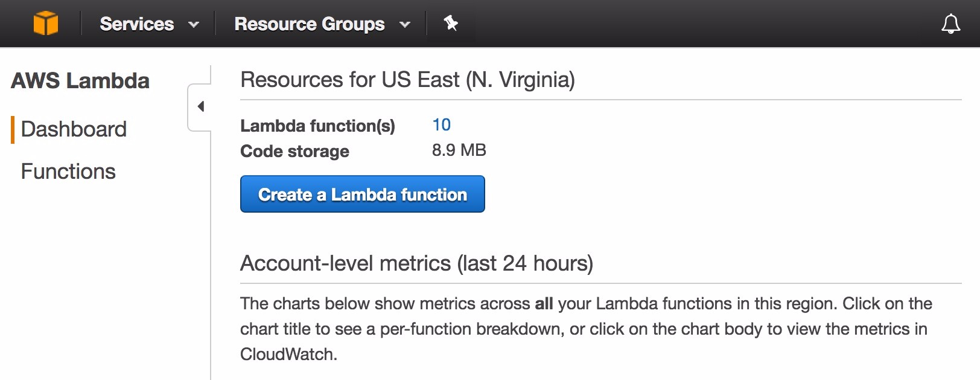
Task: Go to Dashboard in the sidebar
Action: [x=74, y=129]
